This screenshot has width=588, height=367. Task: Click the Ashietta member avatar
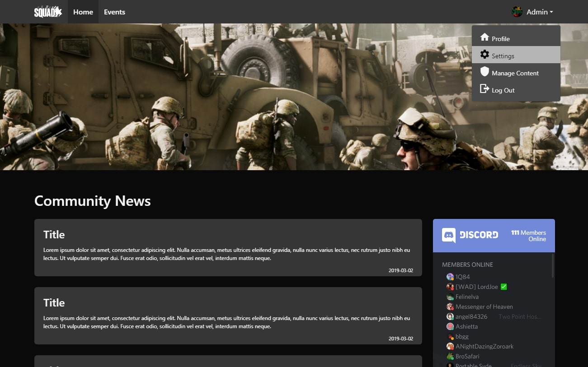(x=450, y=326)
